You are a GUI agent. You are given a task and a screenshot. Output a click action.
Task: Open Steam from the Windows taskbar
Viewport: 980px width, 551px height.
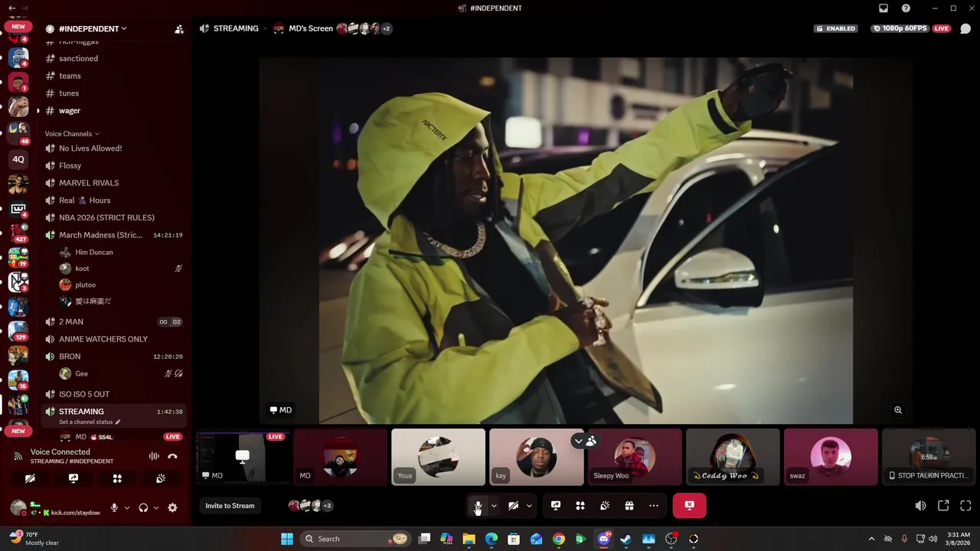(626, 539)
